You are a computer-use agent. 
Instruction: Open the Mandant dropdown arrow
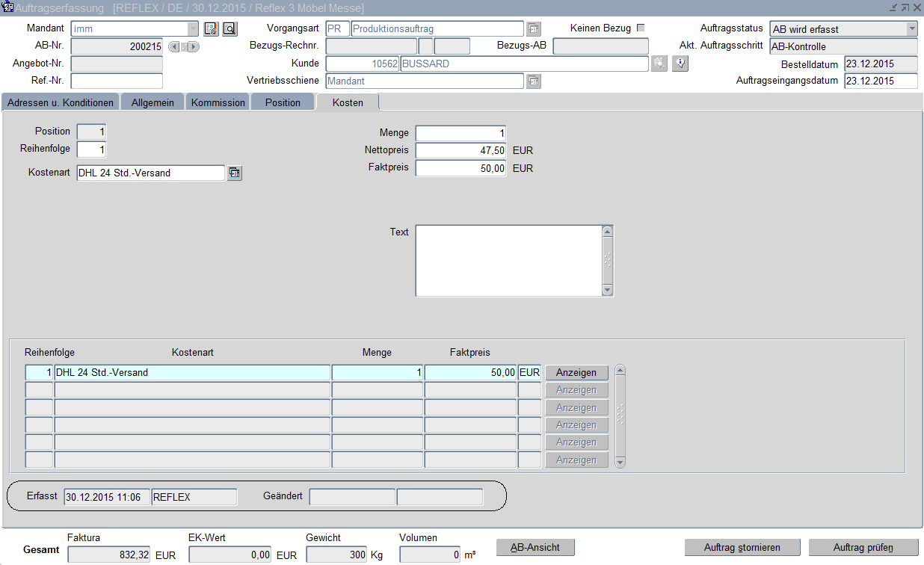tap(193, 29)
